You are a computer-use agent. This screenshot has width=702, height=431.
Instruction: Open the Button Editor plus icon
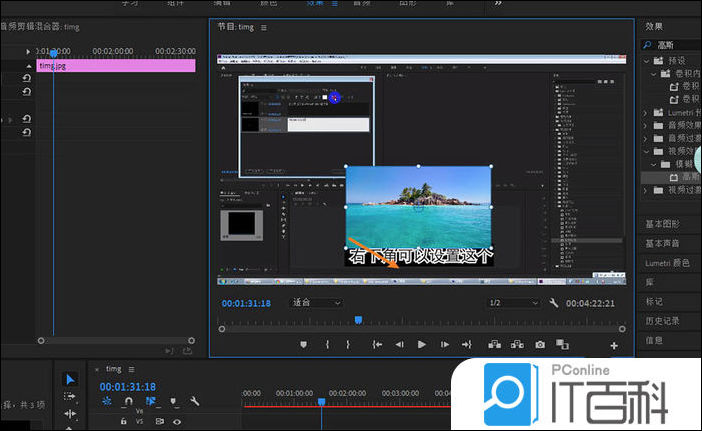coord(614,346)
